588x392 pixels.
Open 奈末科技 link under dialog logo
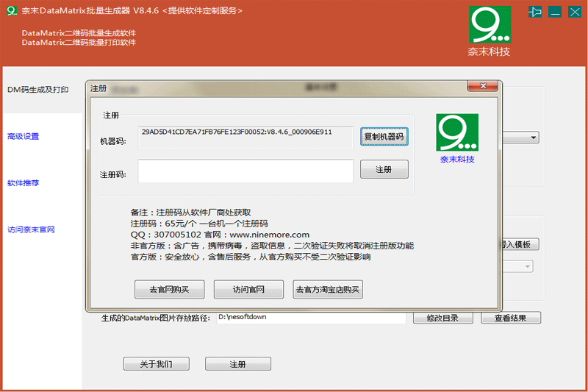pos(457,160)
